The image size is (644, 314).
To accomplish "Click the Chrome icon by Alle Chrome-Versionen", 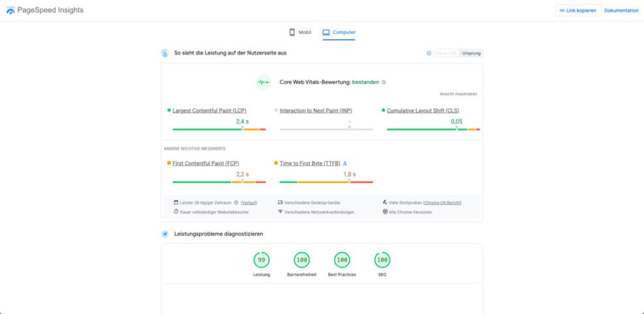I will point(385,212).
